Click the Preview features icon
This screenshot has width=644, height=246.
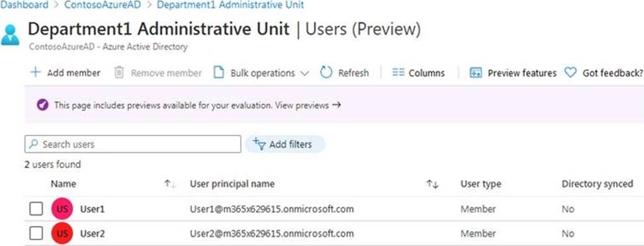(x=476, y=73)
